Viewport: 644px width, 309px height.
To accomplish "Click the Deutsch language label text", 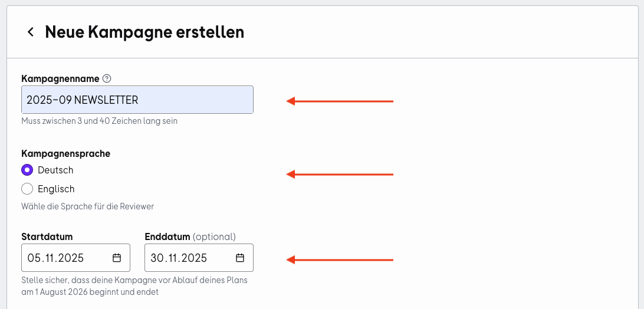I will (x=55, y=170).
